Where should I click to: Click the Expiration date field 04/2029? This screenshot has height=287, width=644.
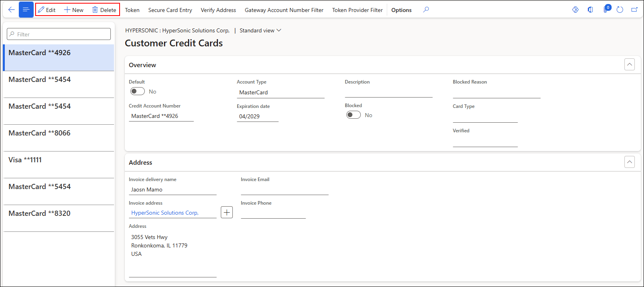pyautogui.click(x=258, y=116)
